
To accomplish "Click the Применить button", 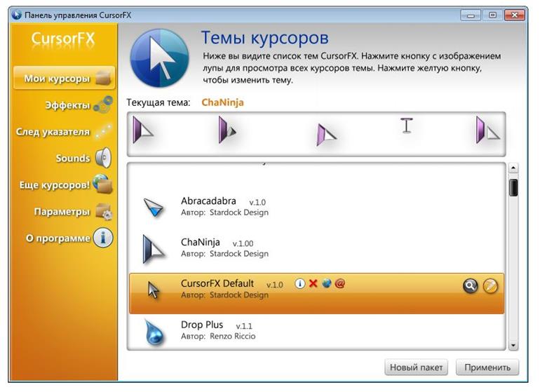I will coord(487,367).
